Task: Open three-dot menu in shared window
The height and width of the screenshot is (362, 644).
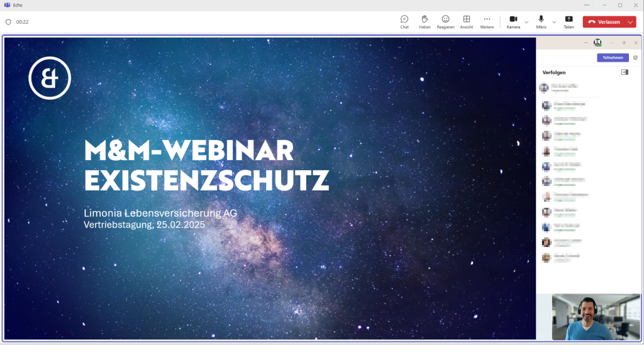Action: [586, 43]
